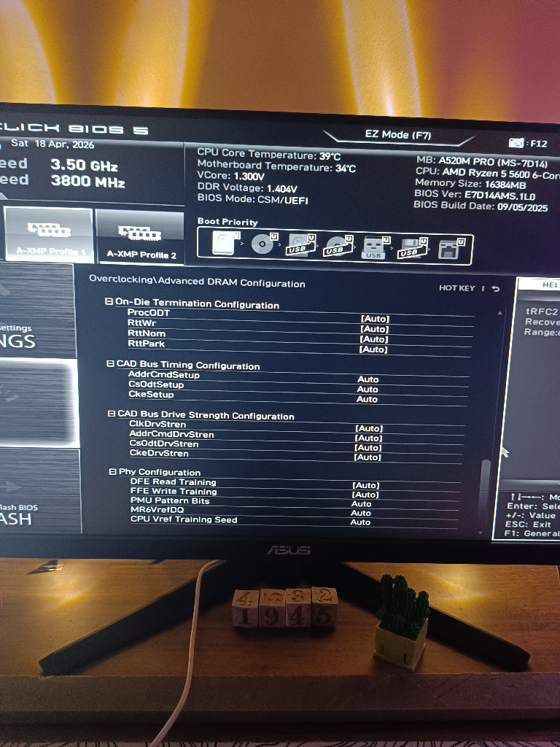Select the hard disk boot priority icon
The height and width of the screenshot is (747, 560).
(x=225, y=243)
